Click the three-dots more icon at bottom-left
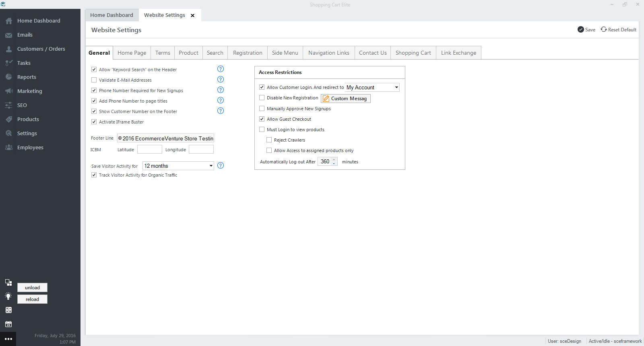 click(x=8, y=339)
